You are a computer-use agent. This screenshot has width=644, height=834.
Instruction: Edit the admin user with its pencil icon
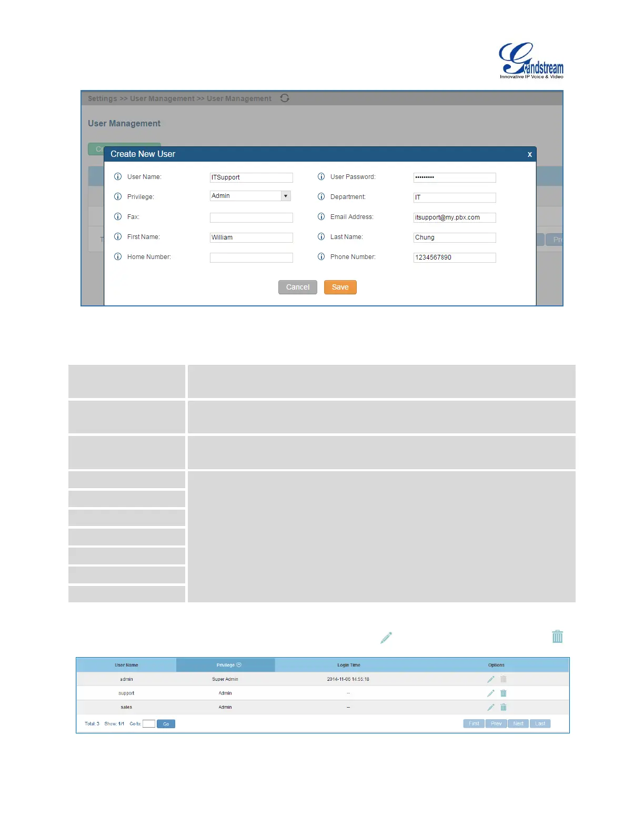(491, 679)
